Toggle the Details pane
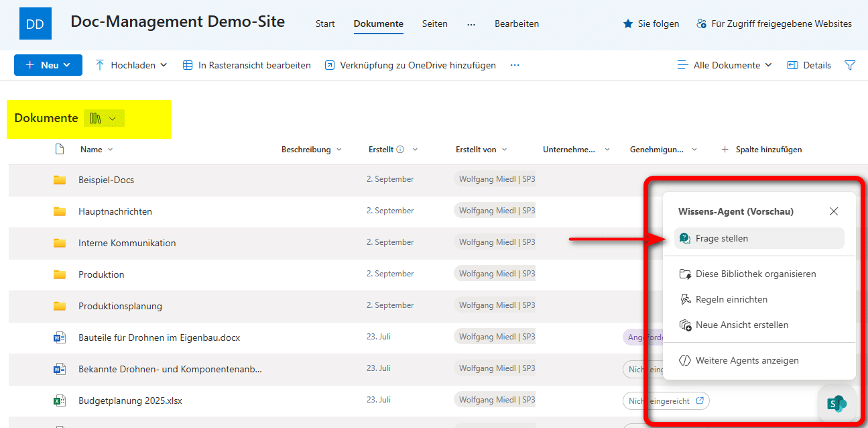This screenshot has width=868, height=428. 809,65
